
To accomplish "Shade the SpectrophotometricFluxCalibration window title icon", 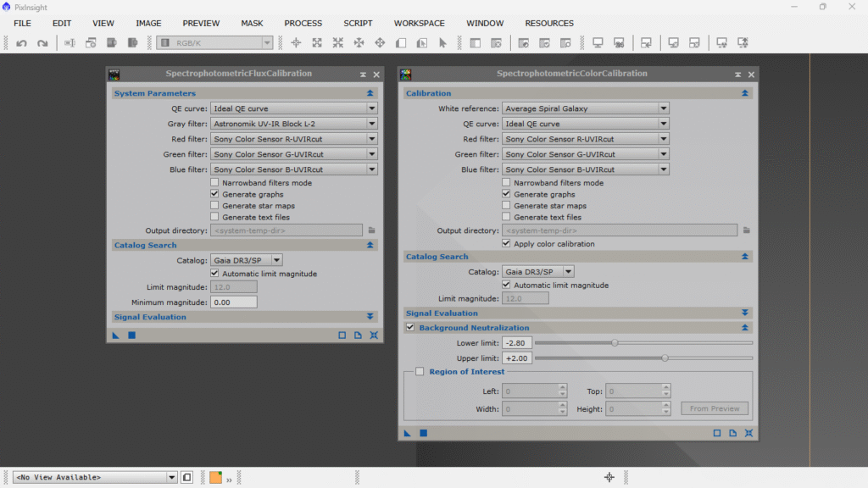I will 363,75.
